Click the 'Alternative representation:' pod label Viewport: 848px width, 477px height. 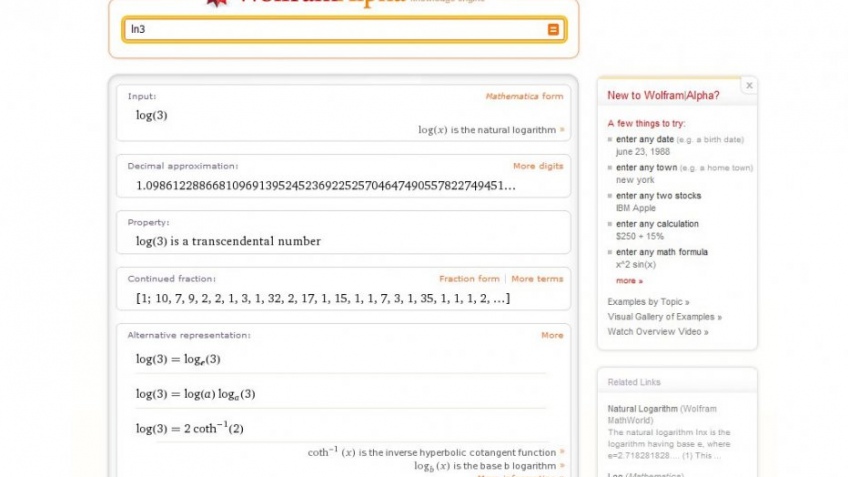[189, 335]
